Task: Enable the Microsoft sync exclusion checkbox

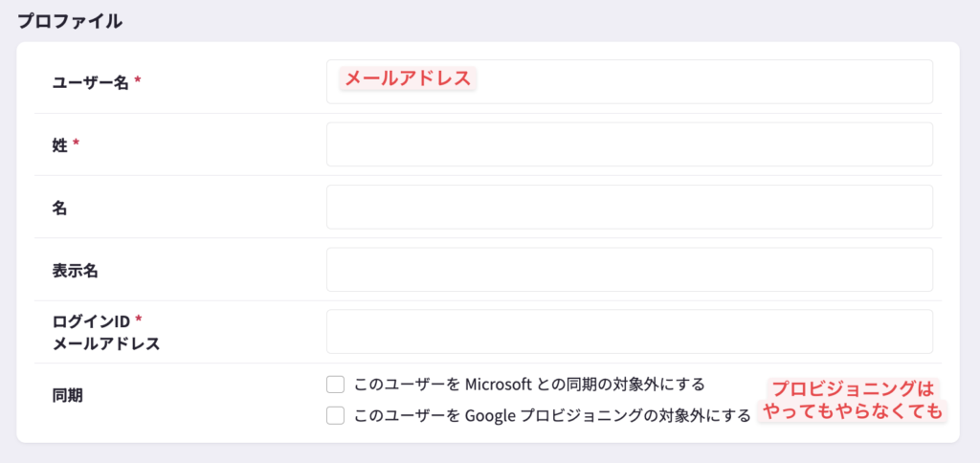Action: coord(335,385)
